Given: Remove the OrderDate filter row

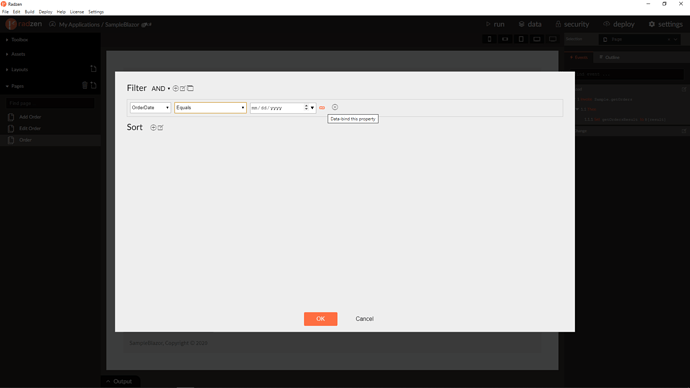Looking at the screenshot, I should [x=335, y=107].
